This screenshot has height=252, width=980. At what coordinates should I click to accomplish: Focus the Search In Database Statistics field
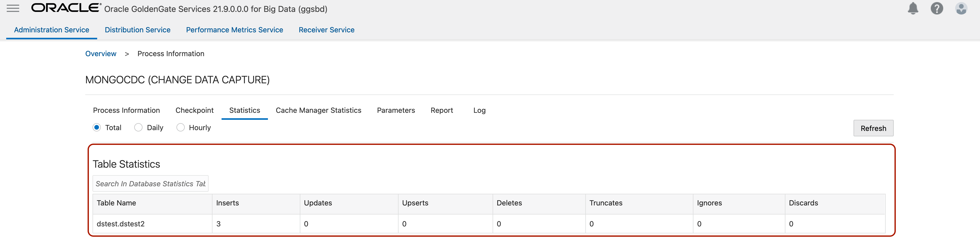tap(150, 184)
